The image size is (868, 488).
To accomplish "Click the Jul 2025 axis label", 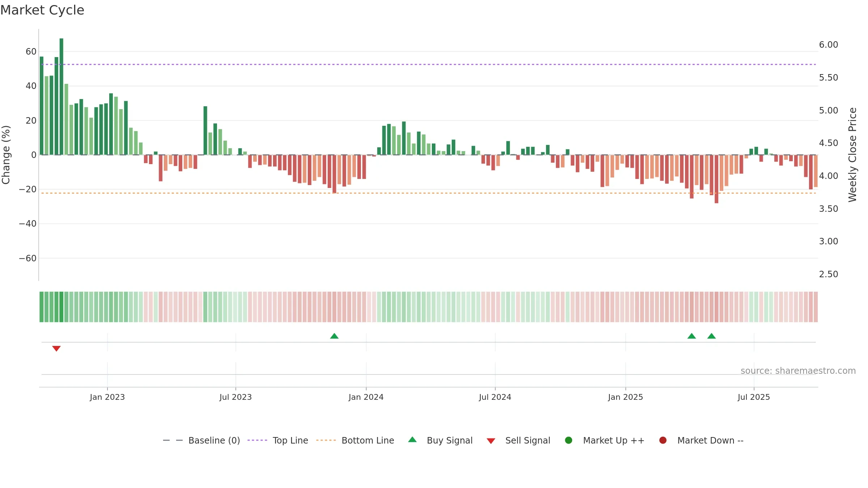I will point(754,397).
